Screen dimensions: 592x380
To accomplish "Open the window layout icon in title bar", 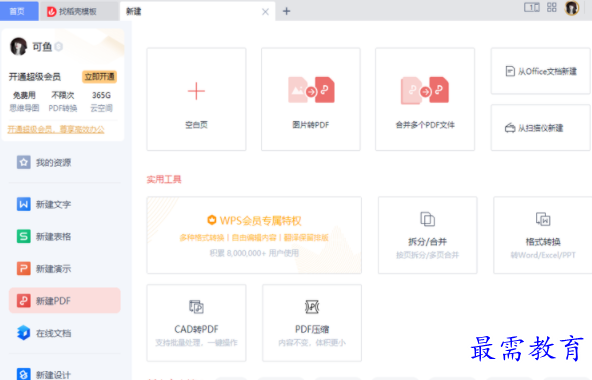I will (x=532, y=8).
